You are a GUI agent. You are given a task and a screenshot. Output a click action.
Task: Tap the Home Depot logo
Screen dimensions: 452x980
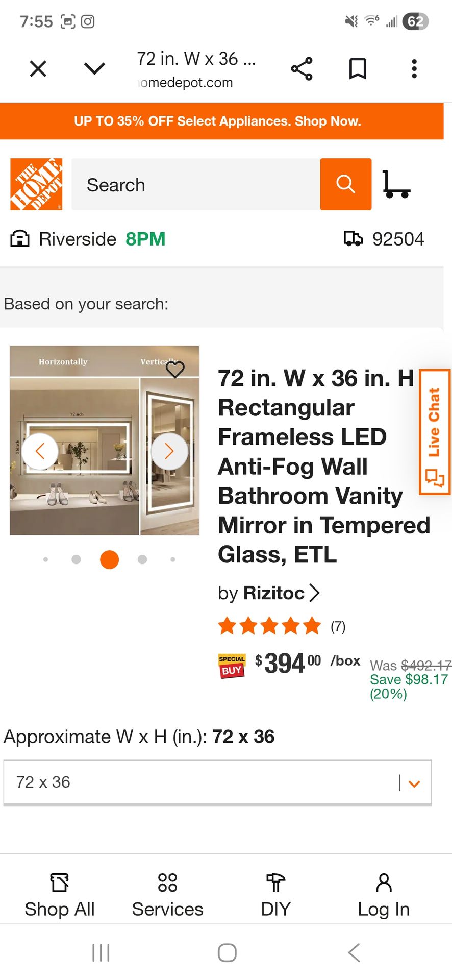36,184
